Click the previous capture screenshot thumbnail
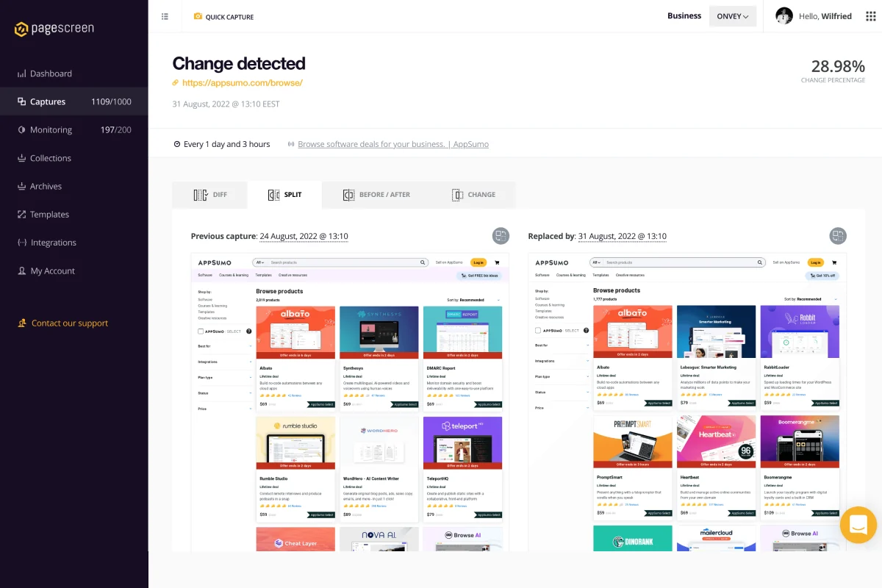This screenshot has height=588, width=882. (x=350, y=402)
